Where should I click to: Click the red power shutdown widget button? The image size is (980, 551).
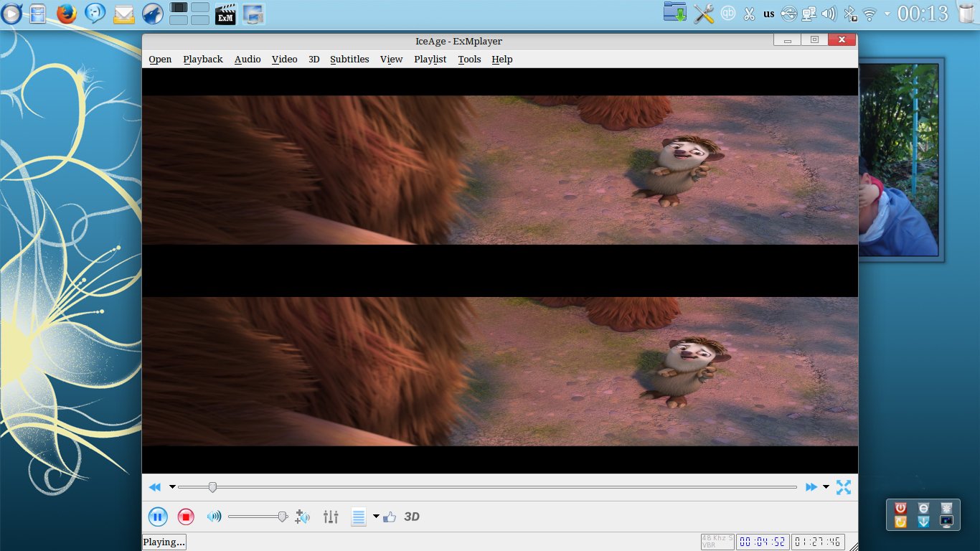[x=901, y=508]
